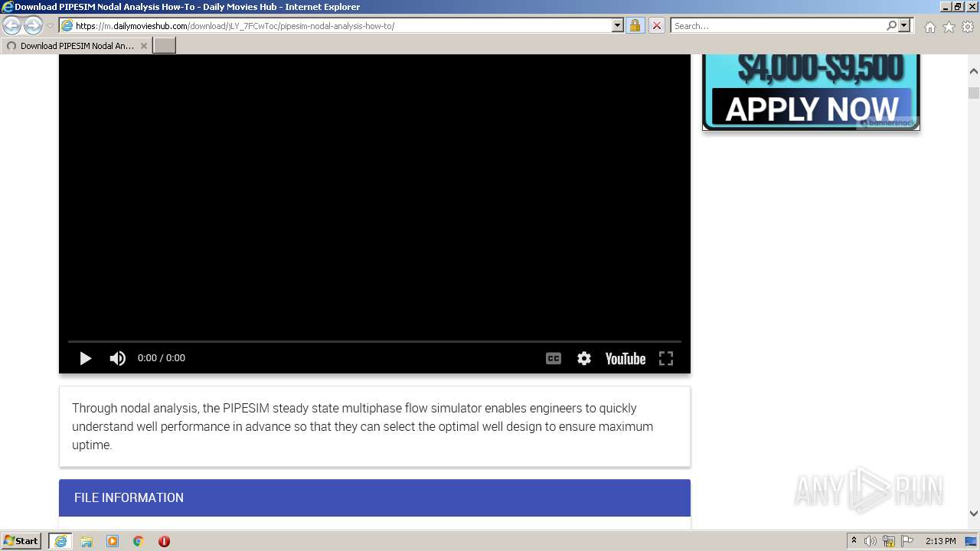Click Internet Explorer taskbar icon
The width and height of the screenshot is (980, 551).
60,540
